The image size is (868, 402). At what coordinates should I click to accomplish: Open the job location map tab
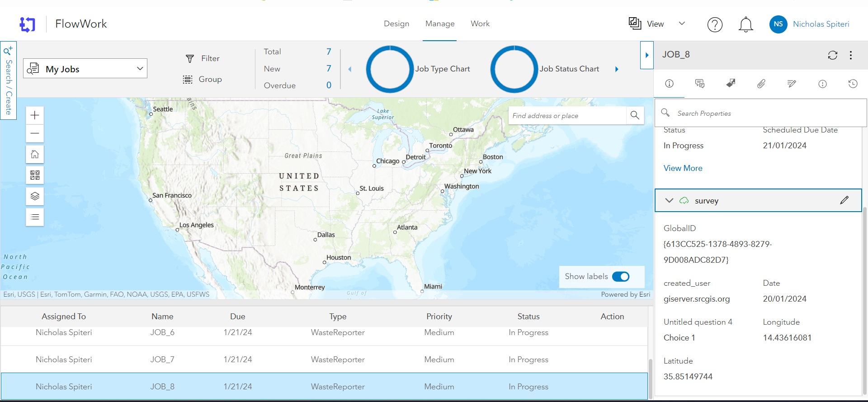[731, 83]
